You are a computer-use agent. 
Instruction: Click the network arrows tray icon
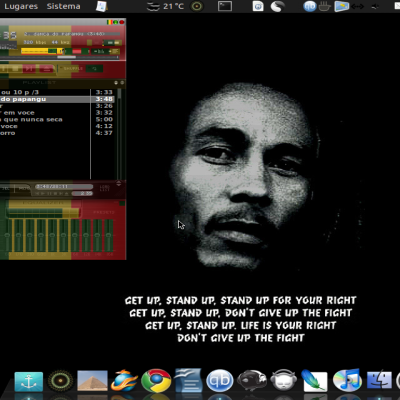(357, 6)
